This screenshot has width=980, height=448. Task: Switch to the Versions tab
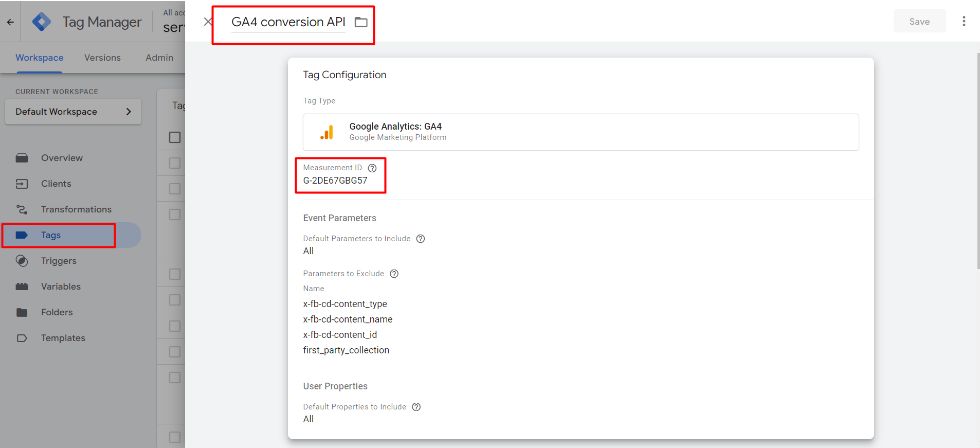[x=102, y=58]
